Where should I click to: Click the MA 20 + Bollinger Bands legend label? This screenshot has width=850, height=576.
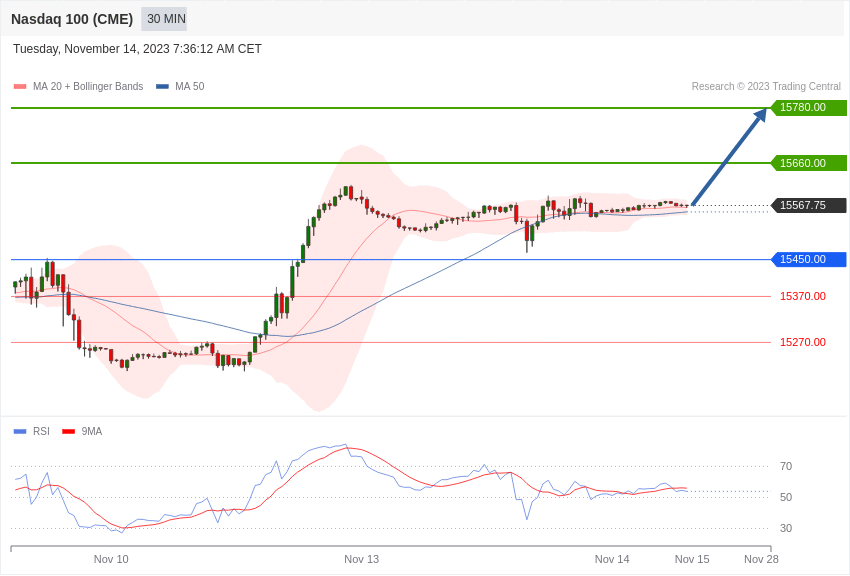click(x=88, y=87)
